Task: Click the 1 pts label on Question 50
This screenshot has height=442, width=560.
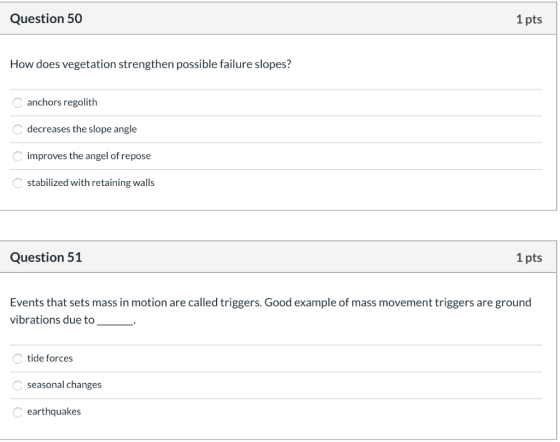Action: [x=529, y=19]
